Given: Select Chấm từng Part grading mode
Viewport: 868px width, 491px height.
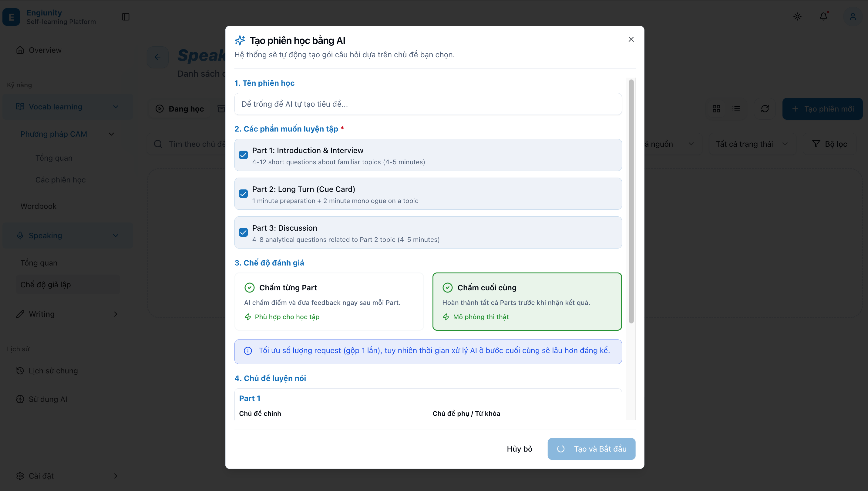Looking at the screenshot, I should point(329,301).
